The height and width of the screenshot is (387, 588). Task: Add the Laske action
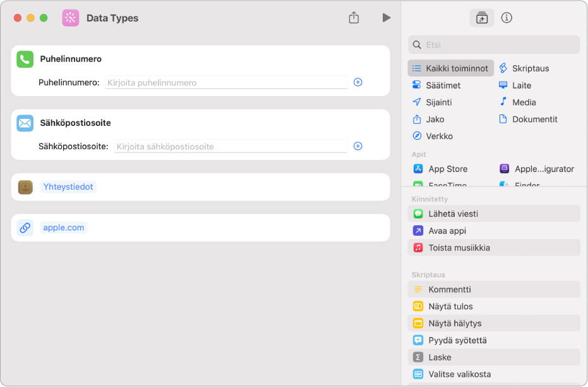point(494,357)
